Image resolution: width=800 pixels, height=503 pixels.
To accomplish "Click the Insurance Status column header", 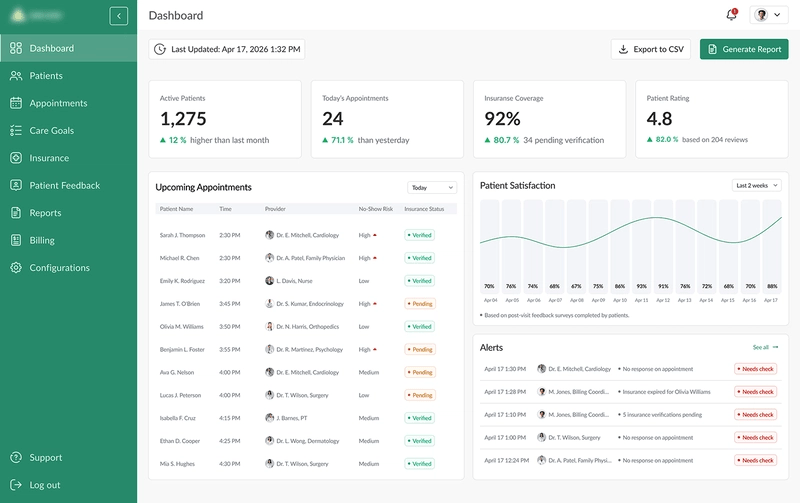I will coord(424,209).
